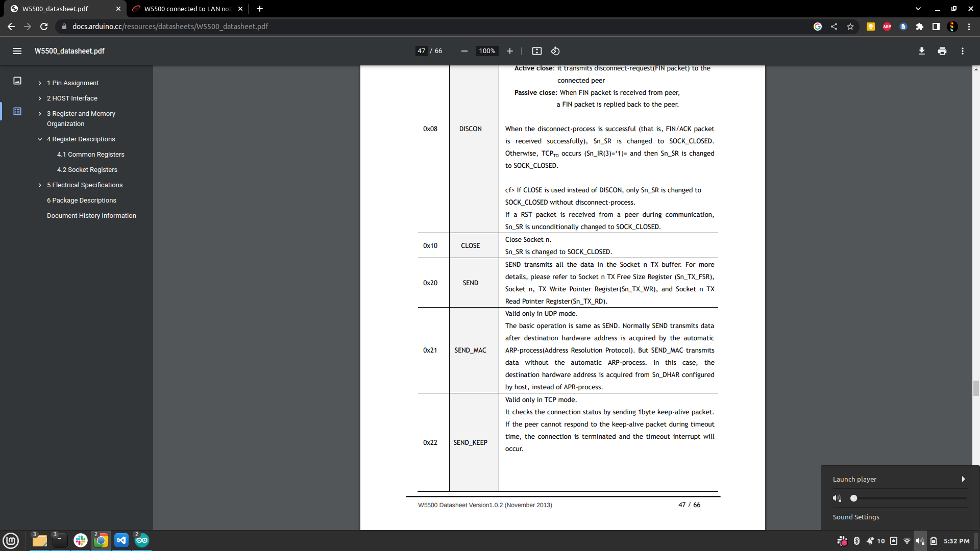Expand Launch player submenu arrow

(963, 479)
